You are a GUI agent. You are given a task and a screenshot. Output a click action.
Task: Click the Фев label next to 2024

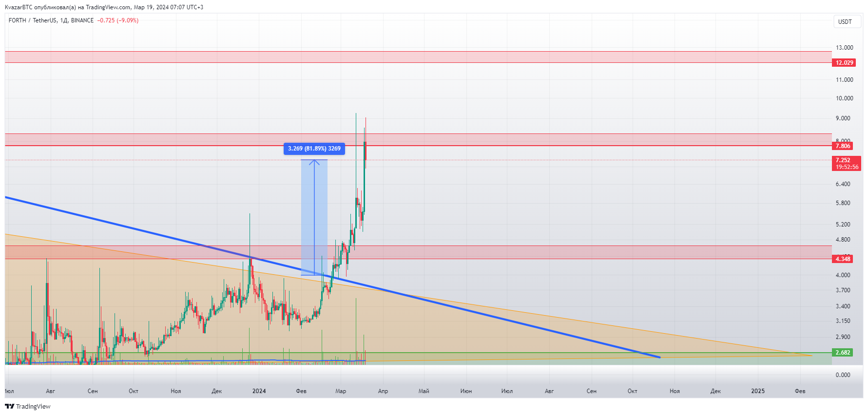click(301, 391)
